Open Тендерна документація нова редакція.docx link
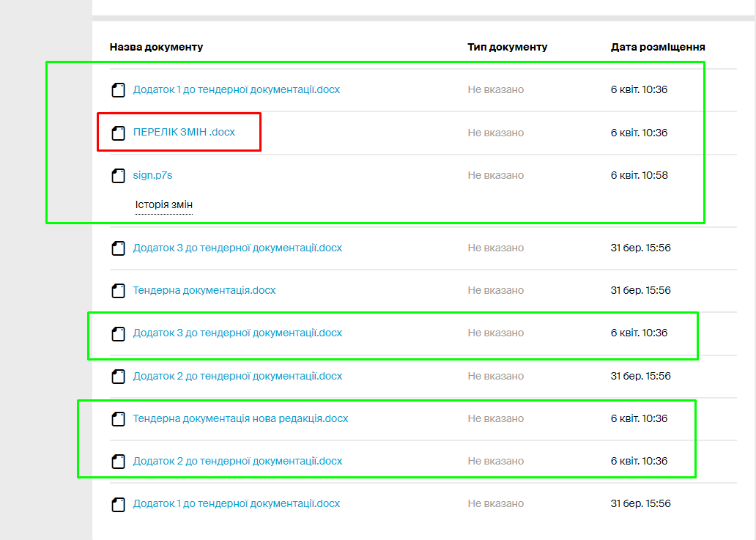The height and width of the screenshot is (540, 756). (x=240, y=418)
